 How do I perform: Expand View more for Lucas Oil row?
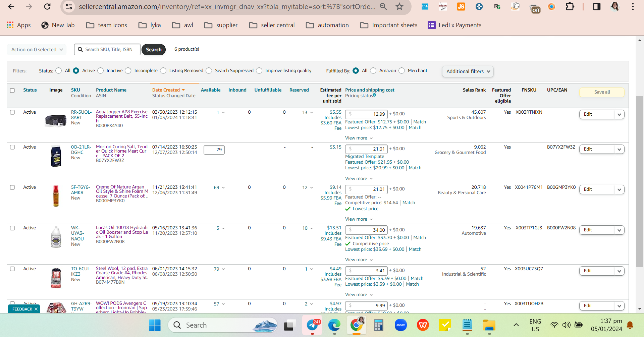359,260
